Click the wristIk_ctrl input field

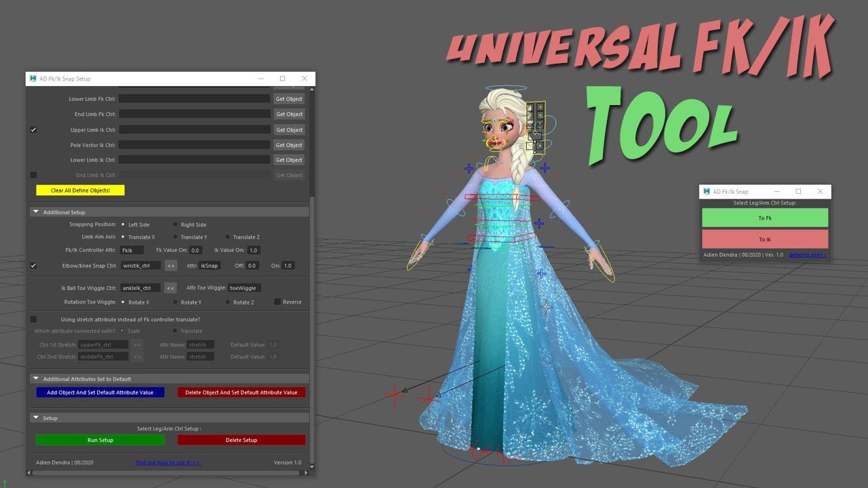click(140, 266)
